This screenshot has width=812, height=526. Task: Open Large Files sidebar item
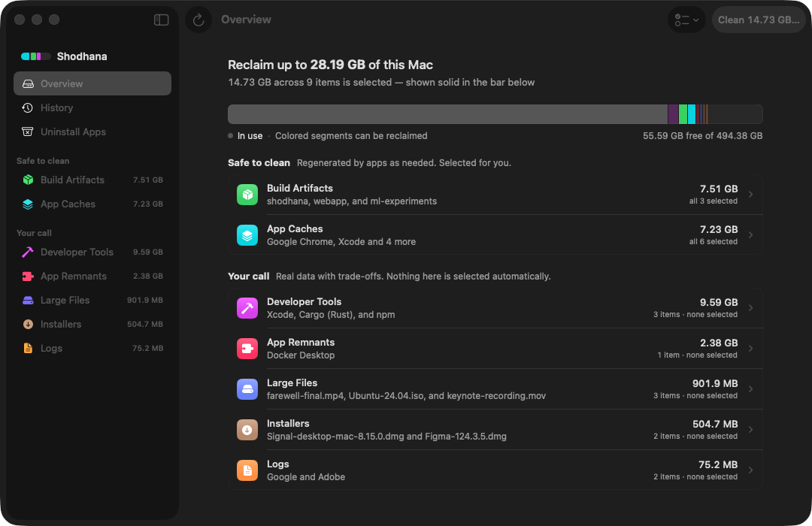click(92, 301)
